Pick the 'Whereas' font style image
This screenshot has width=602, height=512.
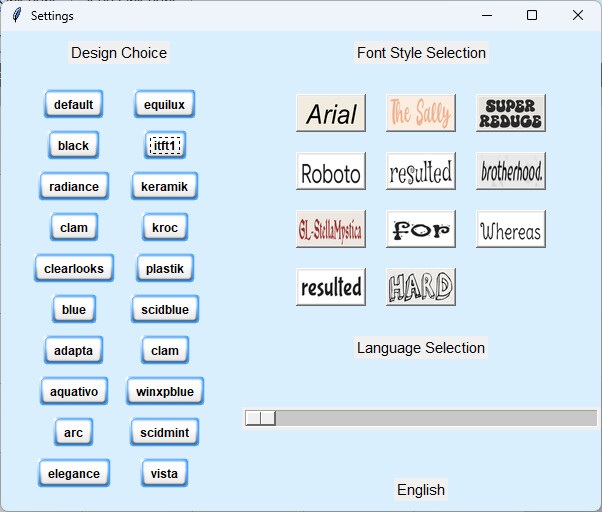(511, 229)
